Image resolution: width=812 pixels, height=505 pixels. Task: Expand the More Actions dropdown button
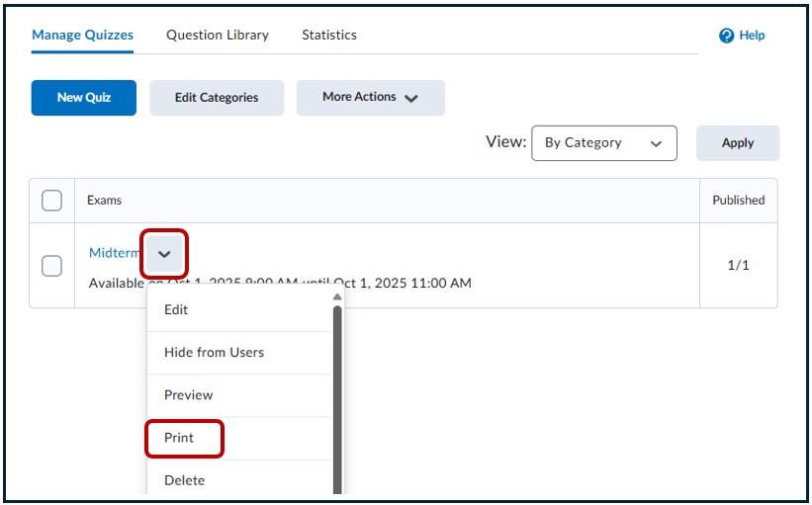pyautogui.click(x=370, y=98)
